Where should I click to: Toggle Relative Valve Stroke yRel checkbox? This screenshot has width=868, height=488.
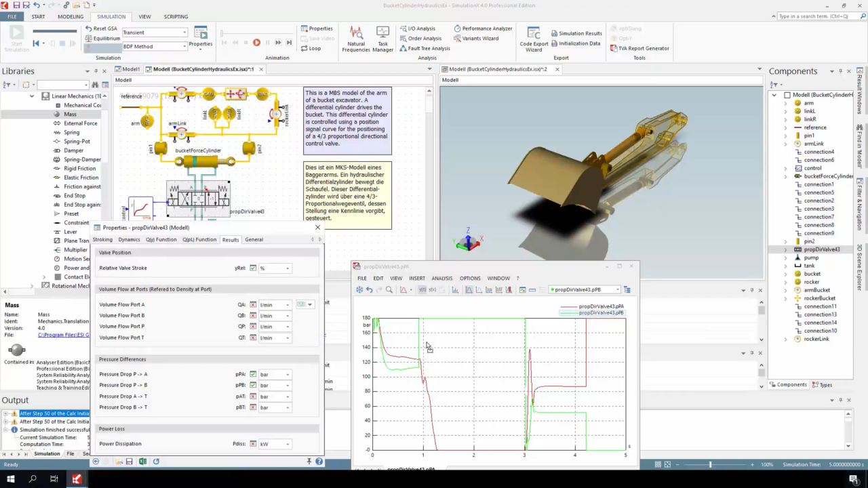tap(253, 268)
